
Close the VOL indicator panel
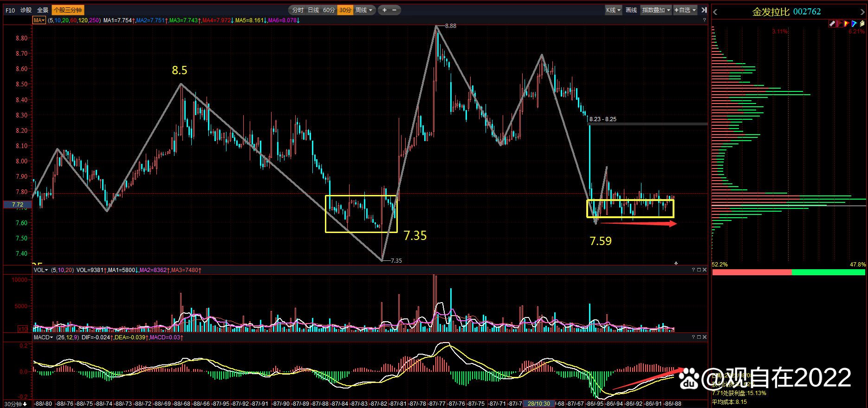tap(705, 270)
